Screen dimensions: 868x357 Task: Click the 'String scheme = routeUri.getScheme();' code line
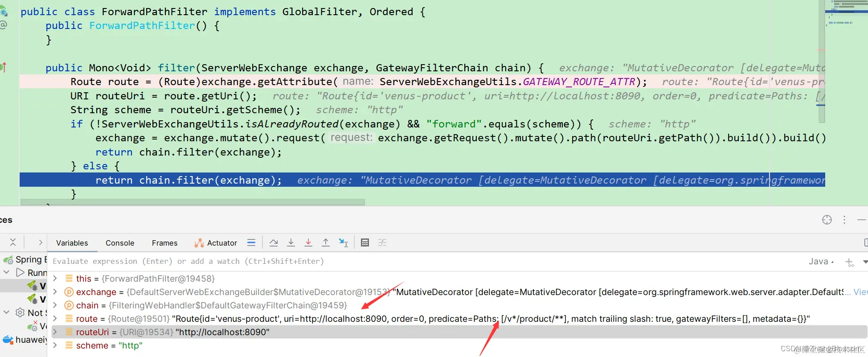tap(185, 110)
